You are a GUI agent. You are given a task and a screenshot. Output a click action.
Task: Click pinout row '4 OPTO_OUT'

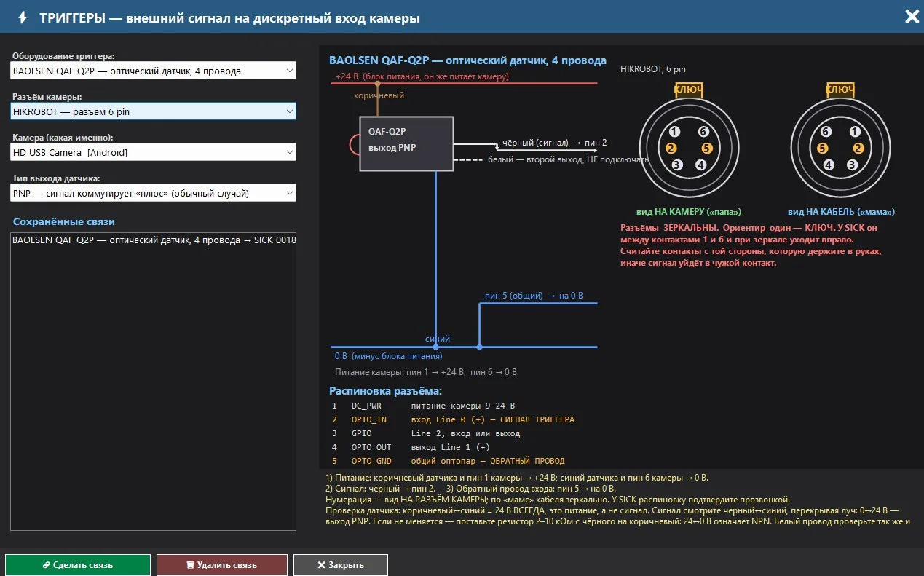click(411, 447)
